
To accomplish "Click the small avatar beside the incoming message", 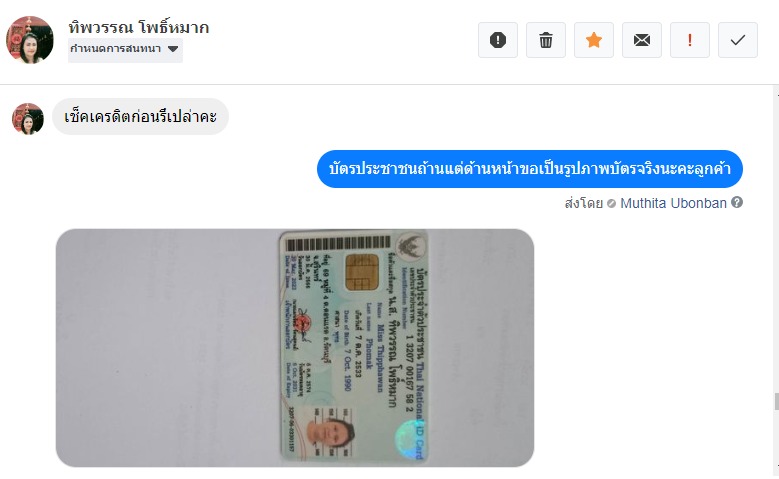I will point(28,119).
